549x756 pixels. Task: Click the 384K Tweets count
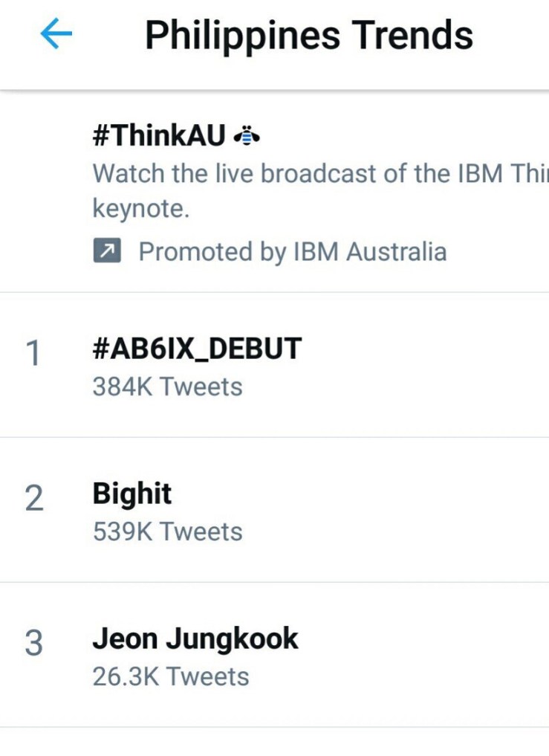click(x=167, y=387)
